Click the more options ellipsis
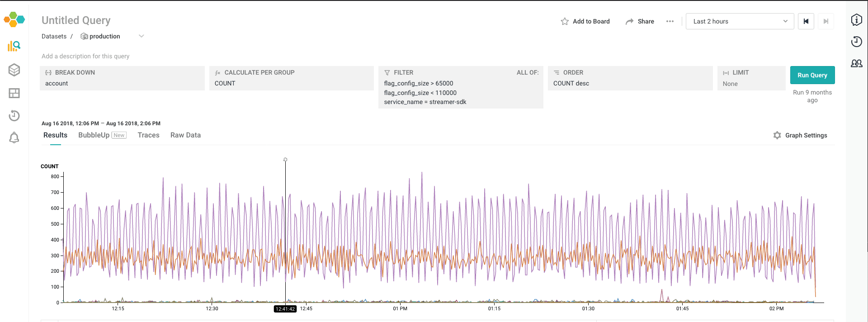 click(670, 21)
